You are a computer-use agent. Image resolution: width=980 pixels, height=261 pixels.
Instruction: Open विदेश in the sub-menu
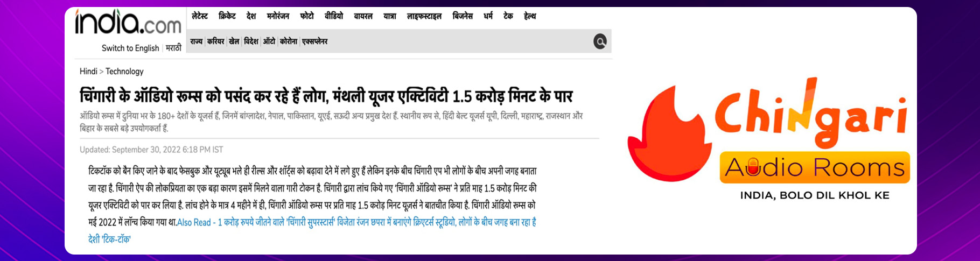pos(251,41)
